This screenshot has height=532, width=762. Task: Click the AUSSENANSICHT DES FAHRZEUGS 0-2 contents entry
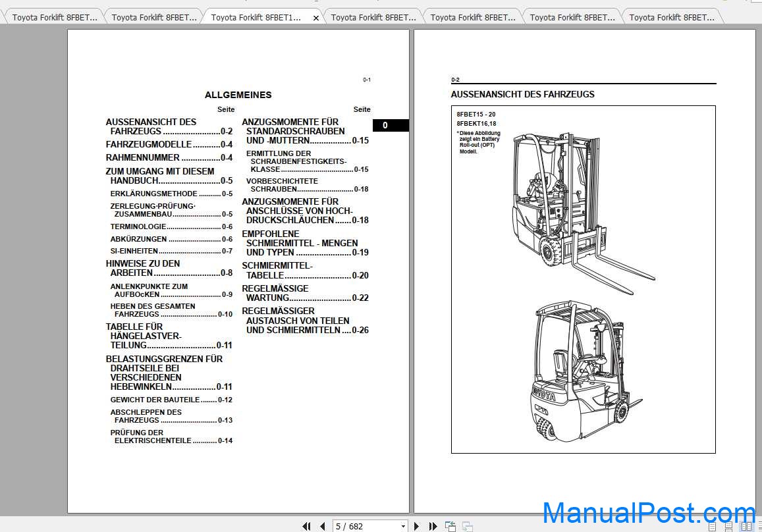pyautogui.click(x=169, y=126)
